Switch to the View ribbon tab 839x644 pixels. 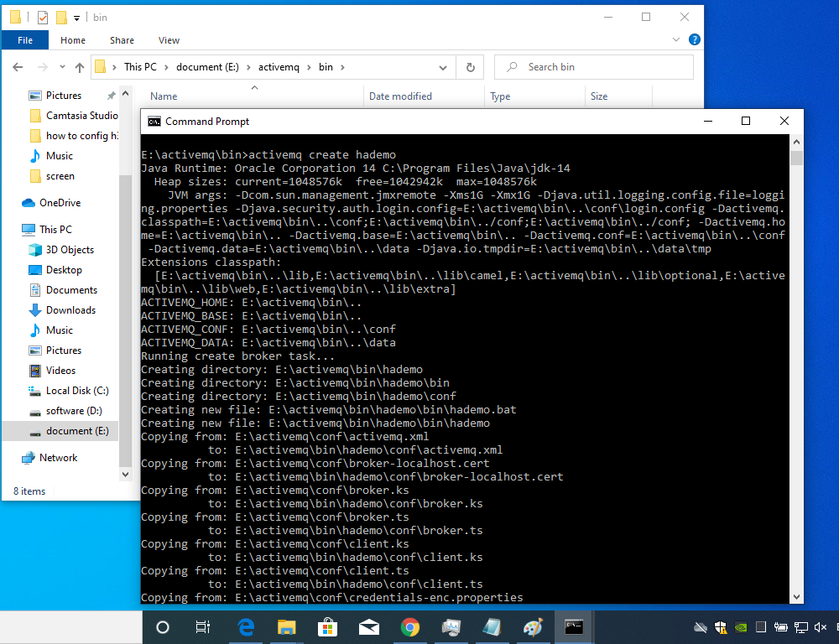pyautogui.click(x=169, y=40)
